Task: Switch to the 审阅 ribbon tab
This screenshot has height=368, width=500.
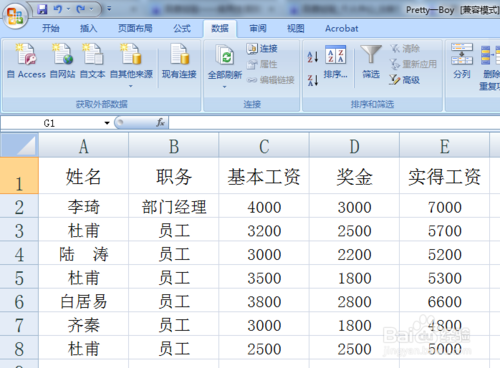Action: 258,28
